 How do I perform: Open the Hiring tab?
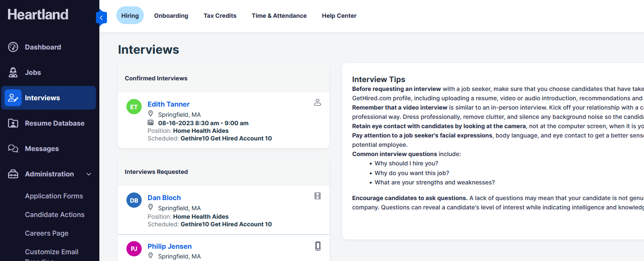click(x=130, y=16)
